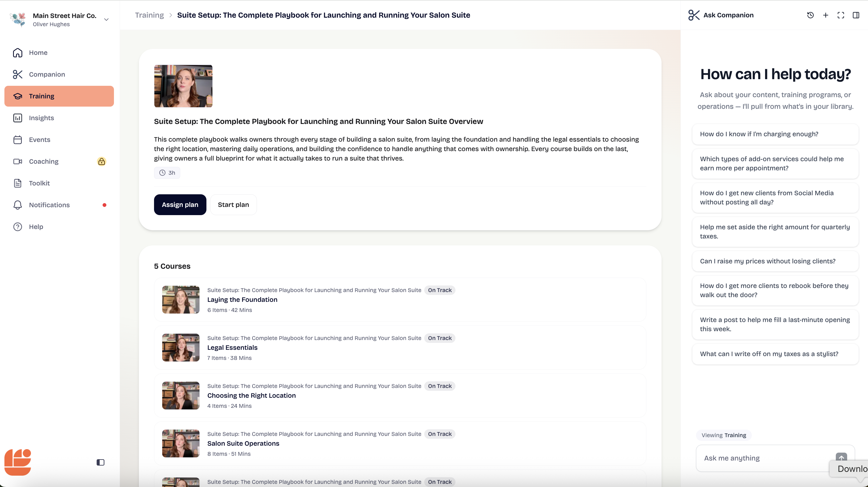Open the Laying the Foundation course thumbnail
This screenshot has width=868, height=487.
[x=181, y=300]
